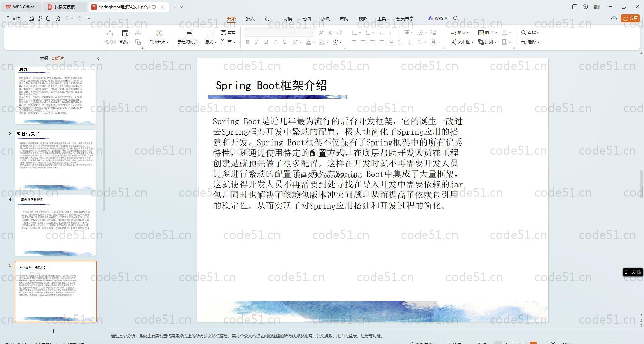Open the File (文件) menu
644x344 pixels.
point(13,18)
